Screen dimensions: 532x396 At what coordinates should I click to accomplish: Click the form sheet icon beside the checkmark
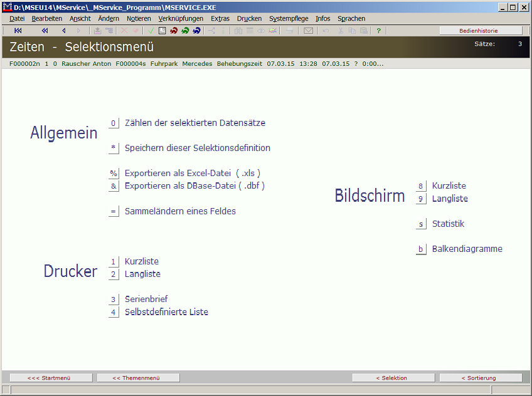162,30
